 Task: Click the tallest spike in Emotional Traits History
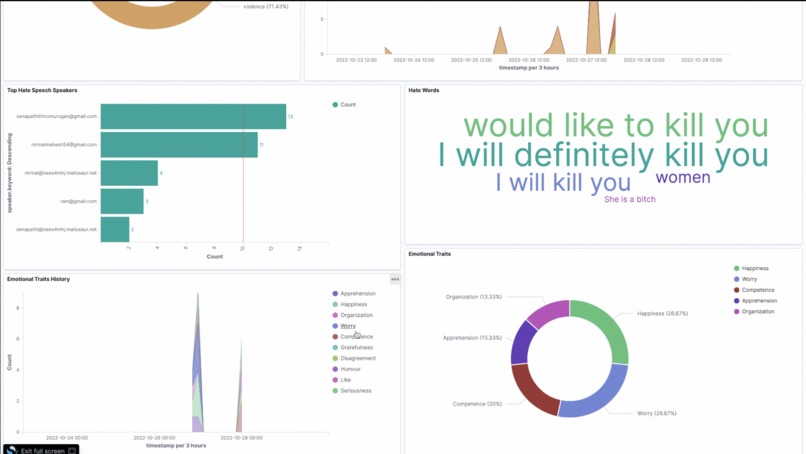coord(198,360)
